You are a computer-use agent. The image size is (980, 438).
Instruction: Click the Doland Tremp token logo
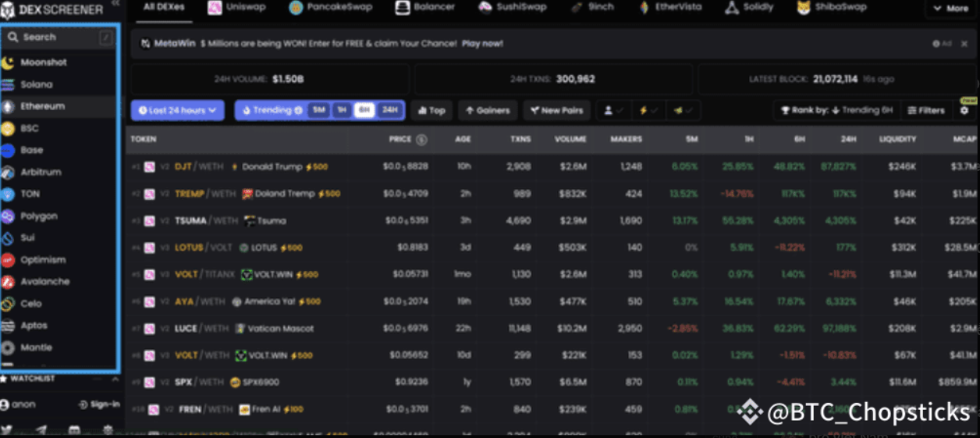(247, 194)
